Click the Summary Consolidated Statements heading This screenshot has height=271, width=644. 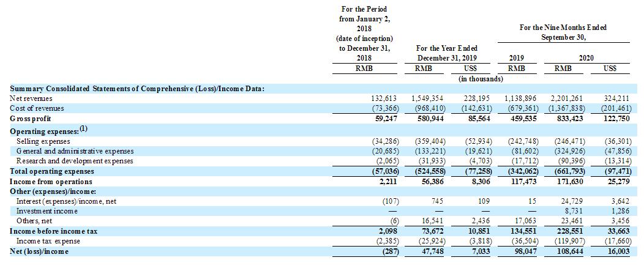(x=137, y=88)
